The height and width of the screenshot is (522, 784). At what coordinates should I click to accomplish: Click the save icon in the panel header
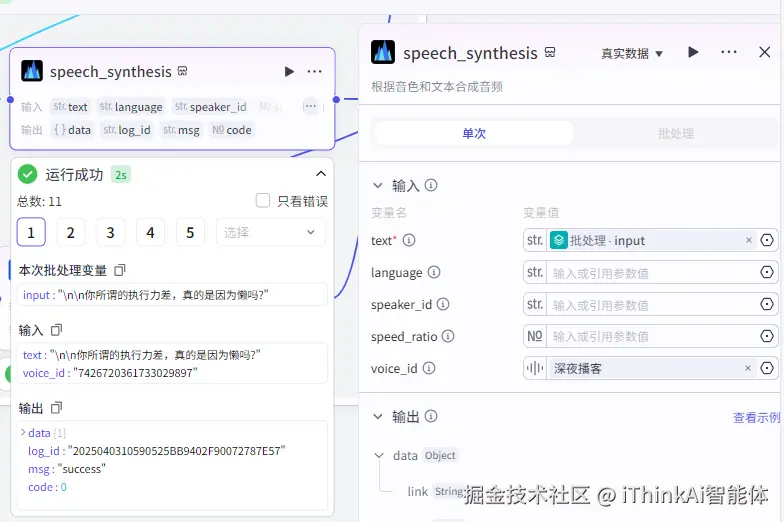click(x=550, y=52)
